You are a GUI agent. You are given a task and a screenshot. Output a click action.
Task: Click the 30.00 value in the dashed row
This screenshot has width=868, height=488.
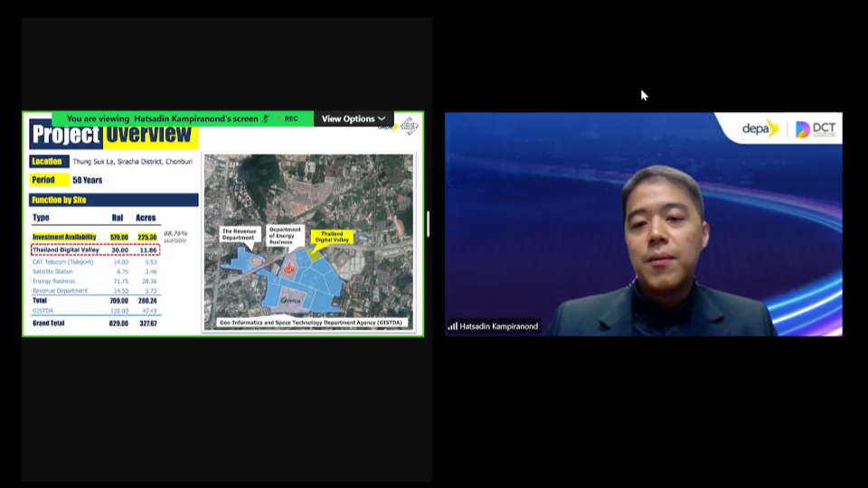click(119, 250)
